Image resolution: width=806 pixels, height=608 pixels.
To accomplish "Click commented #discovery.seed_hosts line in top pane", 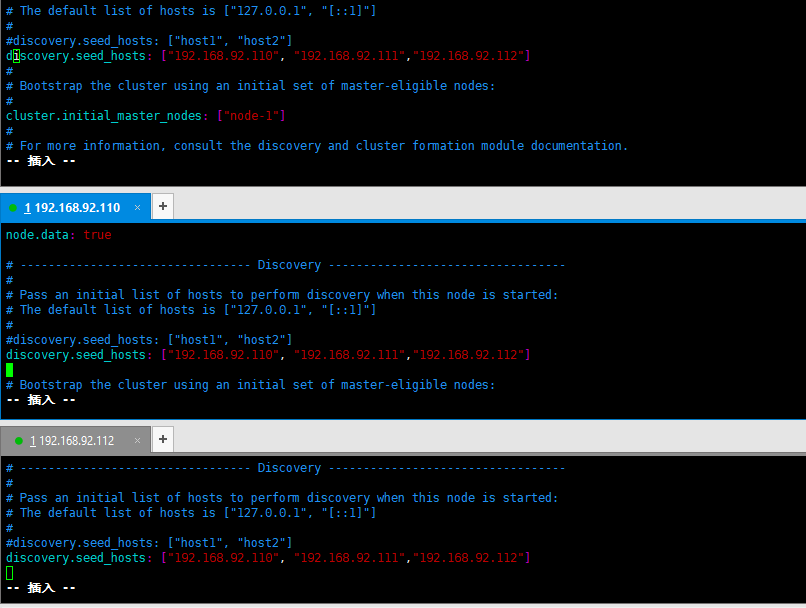I will pos(149,41).
